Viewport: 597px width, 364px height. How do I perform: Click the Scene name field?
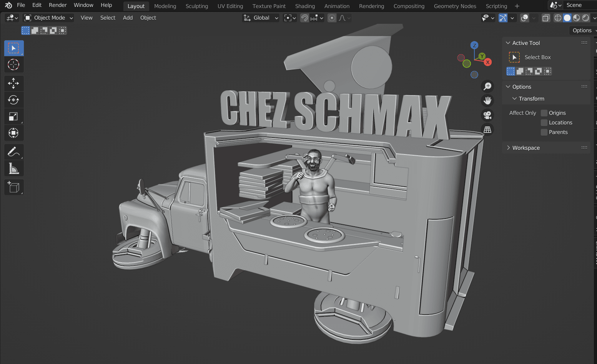580,5
